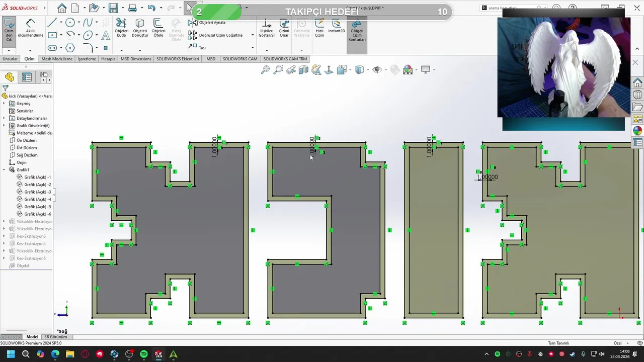This screenshot has width=644, height=362.
Task: Select the 3B Görünüm bottom tab
Action: 55,337
